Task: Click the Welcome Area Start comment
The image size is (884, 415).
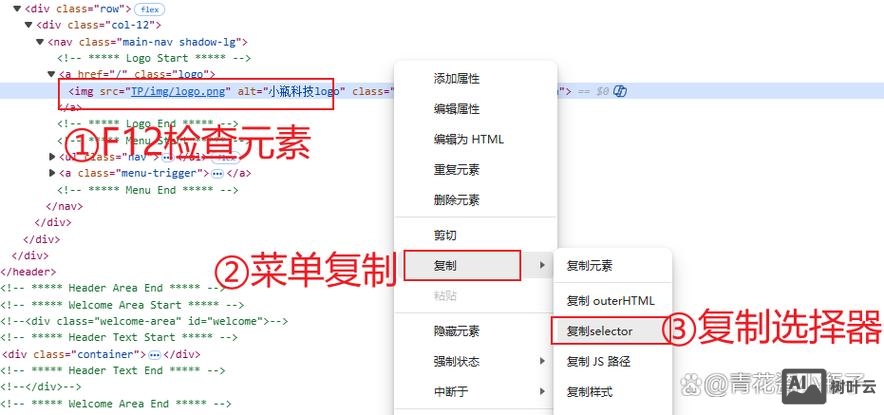Action: tap(122, 305)
